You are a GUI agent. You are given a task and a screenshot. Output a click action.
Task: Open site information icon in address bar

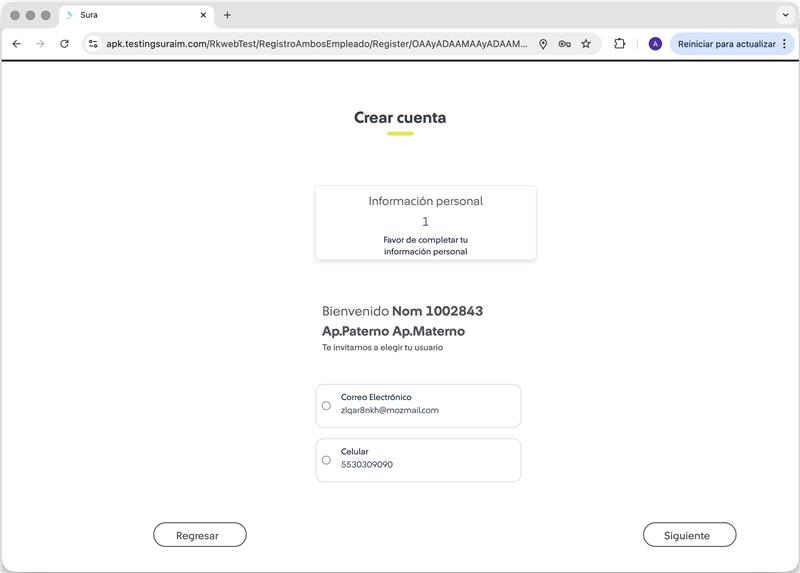click(x=93, y=44)
